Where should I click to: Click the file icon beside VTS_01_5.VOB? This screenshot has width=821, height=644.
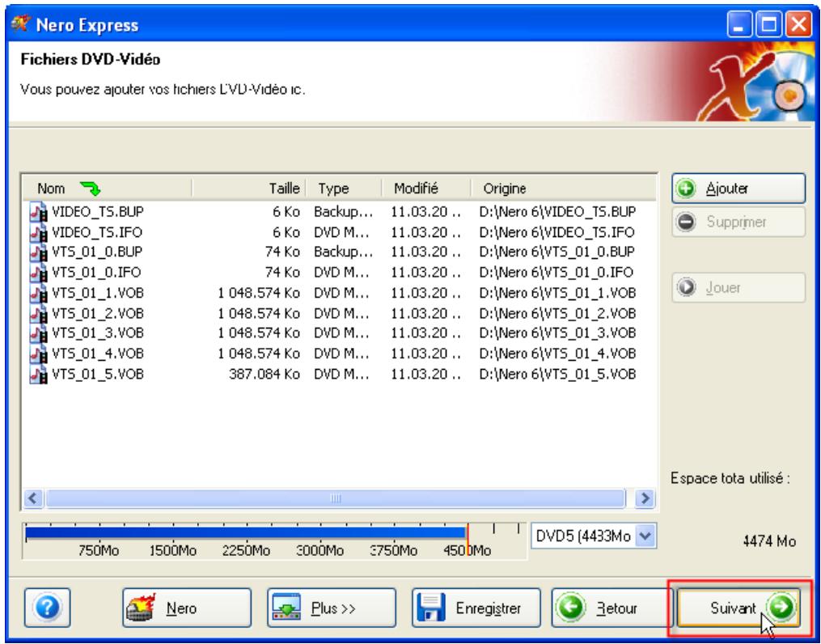(x=38, y=375)
